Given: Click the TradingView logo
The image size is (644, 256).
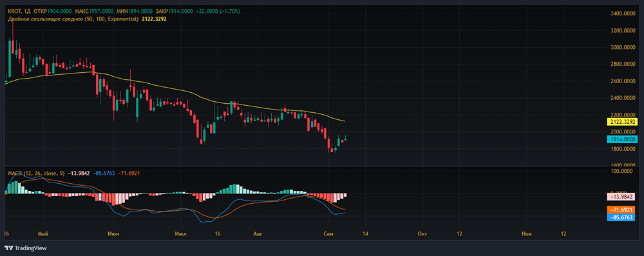Looking at the screenshot, I should (26, 248).
